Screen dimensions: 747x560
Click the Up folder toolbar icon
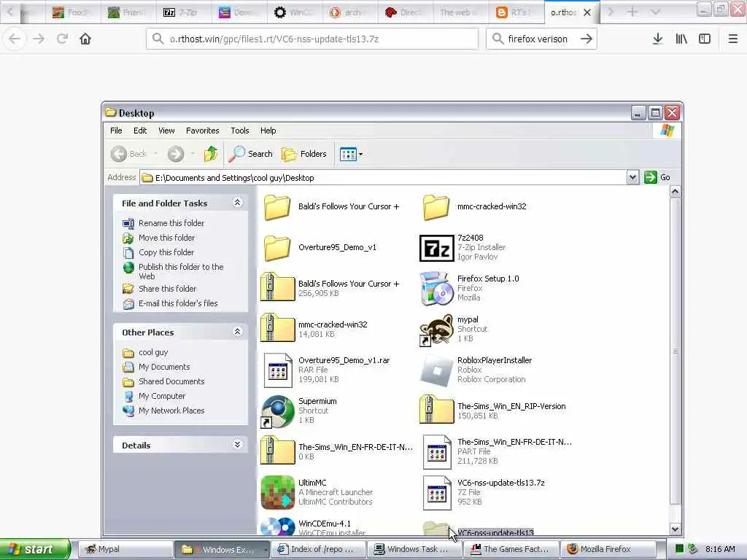[x=211, y=154]
